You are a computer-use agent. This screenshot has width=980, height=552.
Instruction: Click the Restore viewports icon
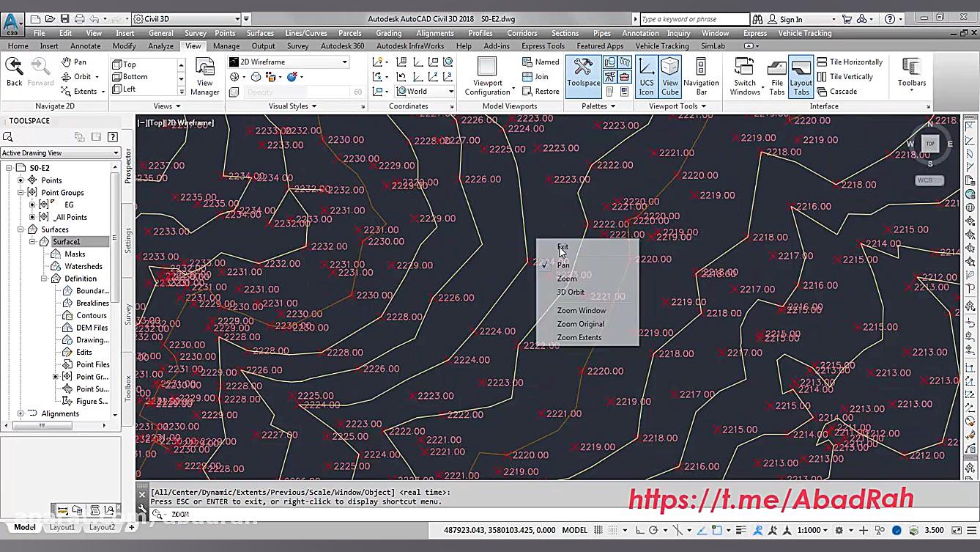click(x=527, y=92)
